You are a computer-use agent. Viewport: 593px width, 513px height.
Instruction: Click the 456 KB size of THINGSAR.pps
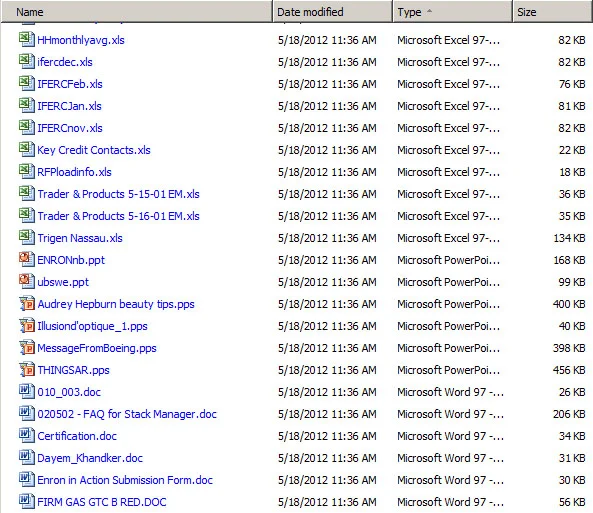[569, 370]
